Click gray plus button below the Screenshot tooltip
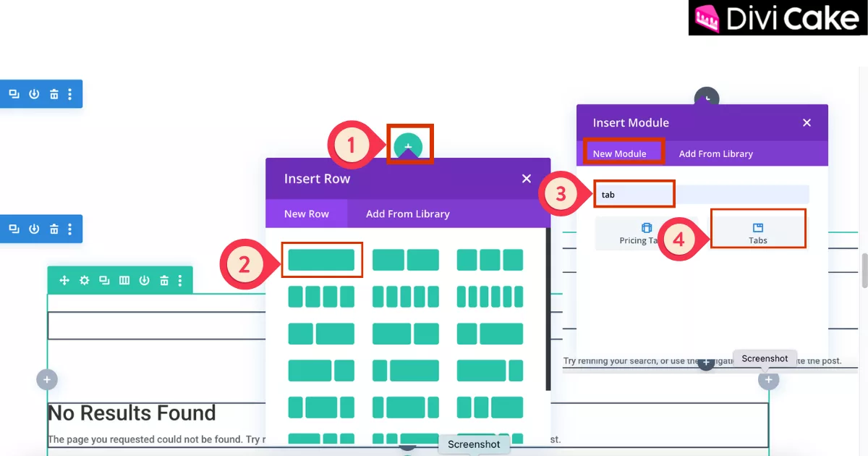This screenshot has width=868, height=456. pos(768,379)
